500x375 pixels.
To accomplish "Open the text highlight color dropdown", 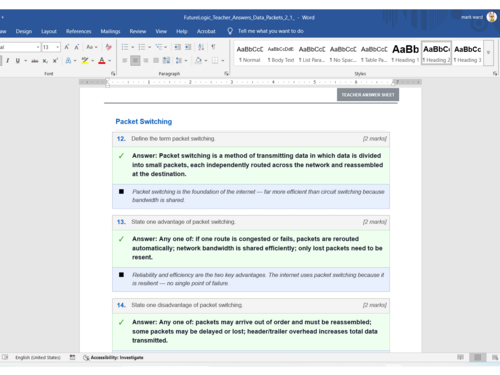I will [x=93, y=61].
